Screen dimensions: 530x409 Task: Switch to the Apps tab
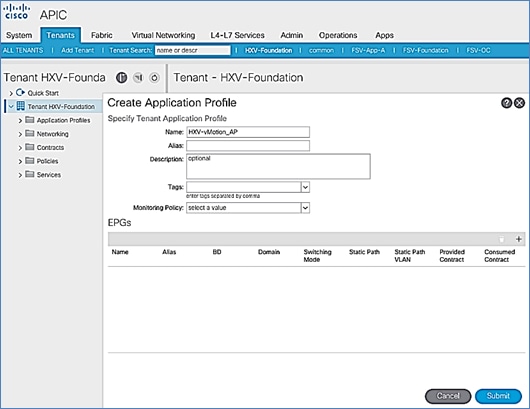pos(384,35)
